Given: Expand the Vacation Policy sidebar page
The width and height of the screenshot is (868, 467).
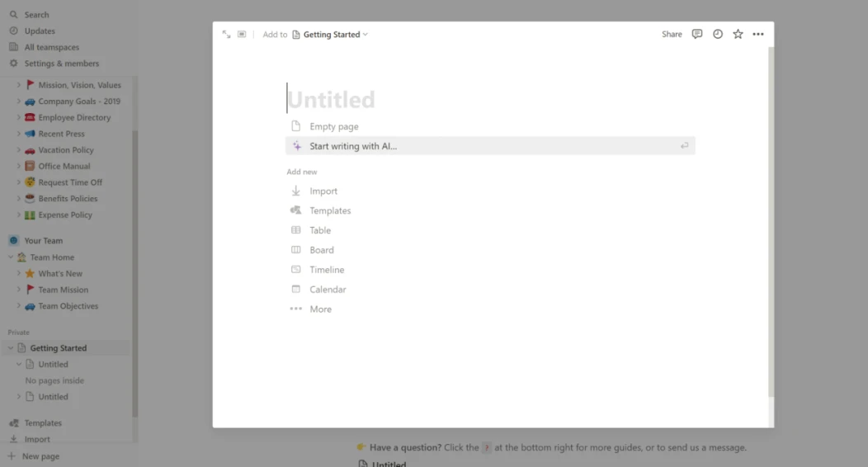Looking at the screenshot, I should [18, 150].
